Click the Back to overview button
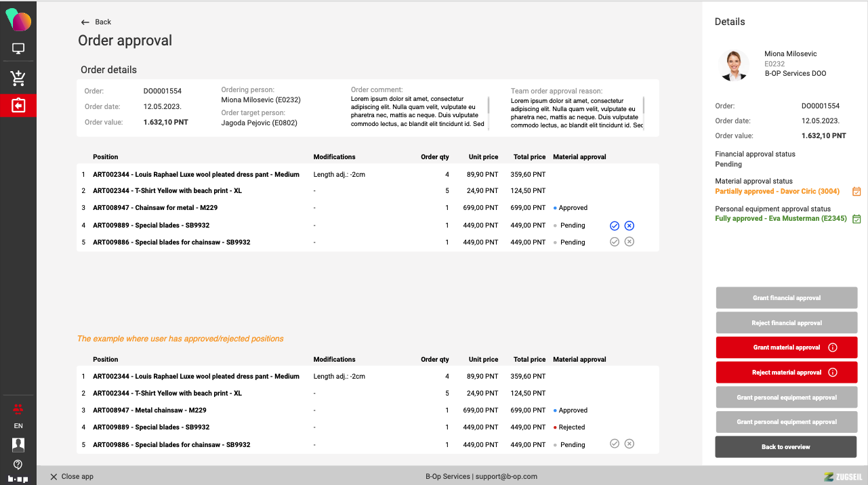 point(786,447)
